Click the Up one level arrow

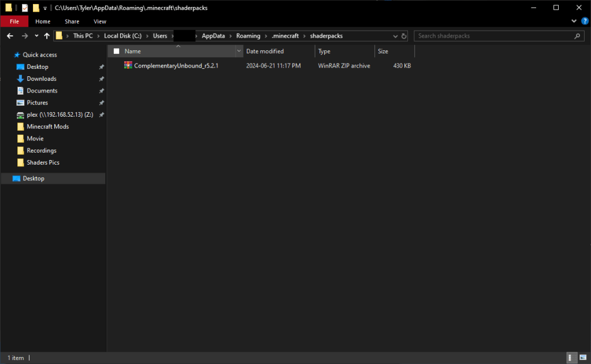click(x=47, y=36)
